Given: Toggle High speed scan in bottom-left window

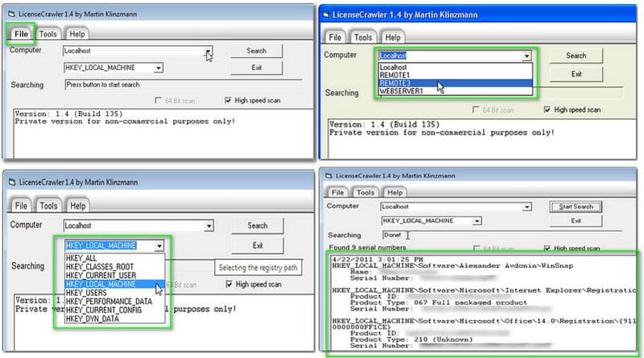Looking at the screenshot, I should pos(229,284).
